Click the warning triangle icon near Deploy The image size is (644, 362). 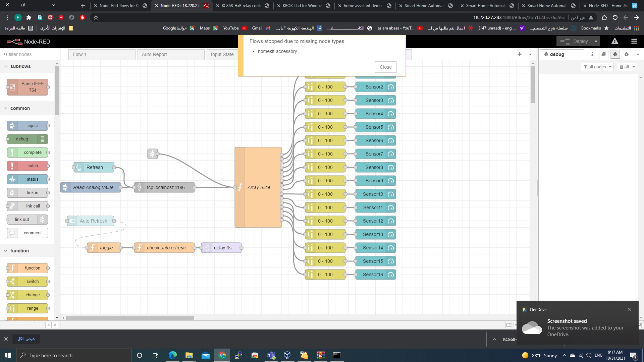[x=614, y=41]
